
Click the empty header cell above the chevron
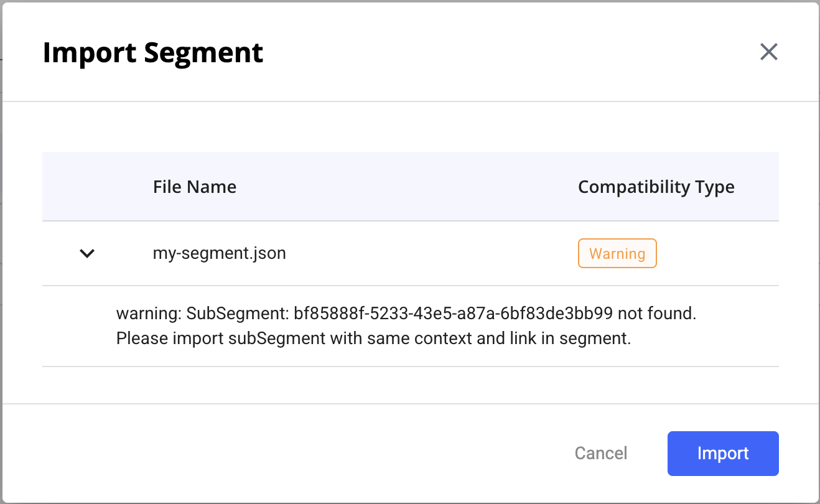point(87,187)
